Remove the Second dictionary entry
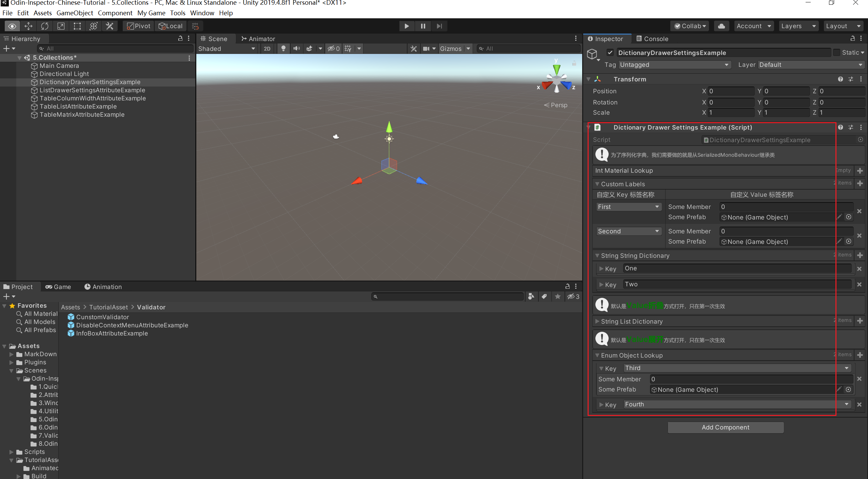The width and height of the screenshot is (868, 479). coord(859,235)
